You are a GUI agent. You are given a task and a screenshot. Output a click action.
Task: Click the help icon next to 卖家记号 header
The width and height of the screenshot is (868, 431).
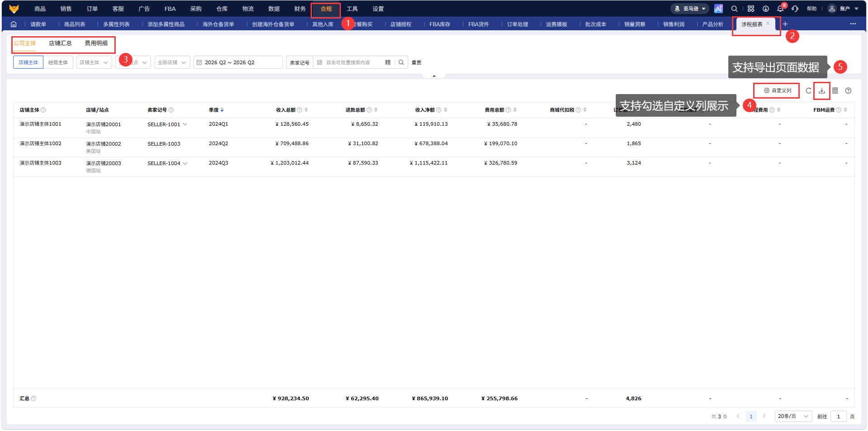pyautogui.click(x=171, y=110)
